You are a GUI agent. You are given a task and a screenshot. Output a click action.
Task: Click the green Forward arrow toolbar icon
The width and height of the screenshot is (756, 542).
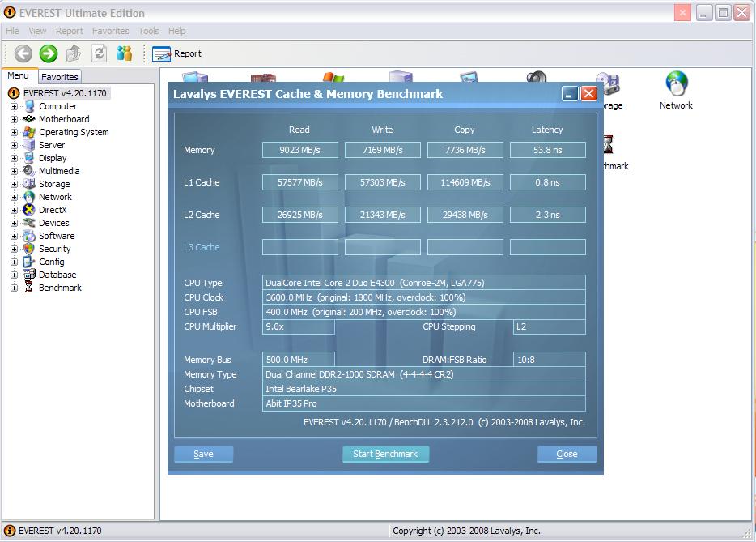[x=49, y=53]
